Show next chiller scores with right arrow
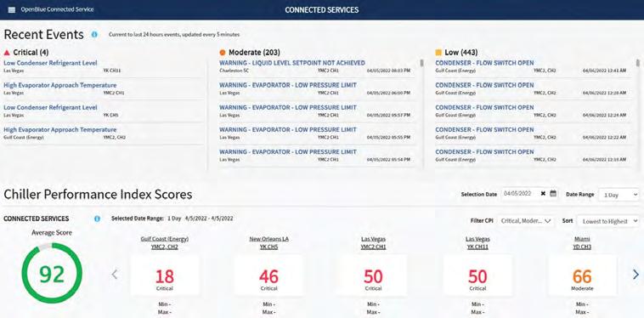Image resolution: width=644 pixels, height=318 pixels. [x=636, y=275]
